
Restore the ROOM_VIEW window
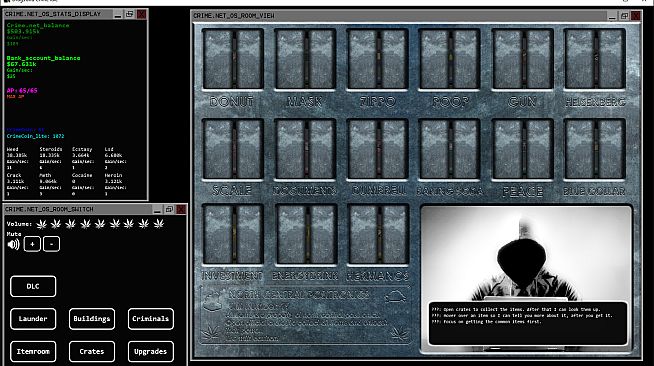[x=624, y=16]
